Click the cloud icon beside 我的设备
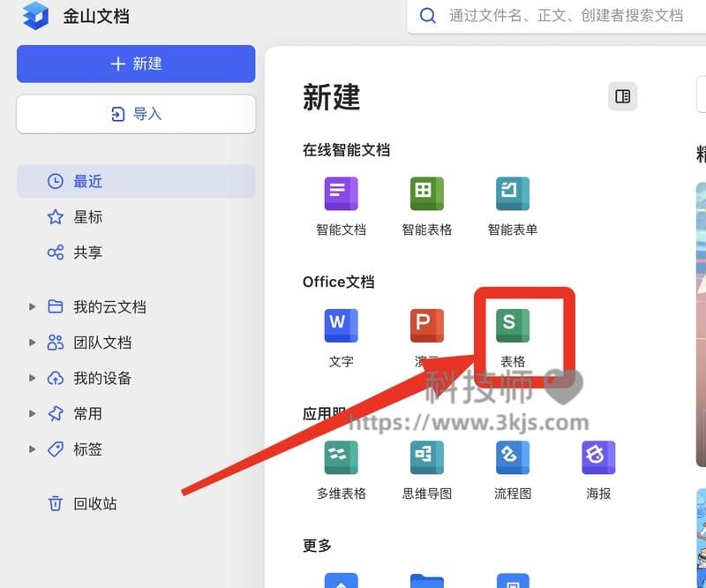Screen dimensions: 706x588 point(56,378)
